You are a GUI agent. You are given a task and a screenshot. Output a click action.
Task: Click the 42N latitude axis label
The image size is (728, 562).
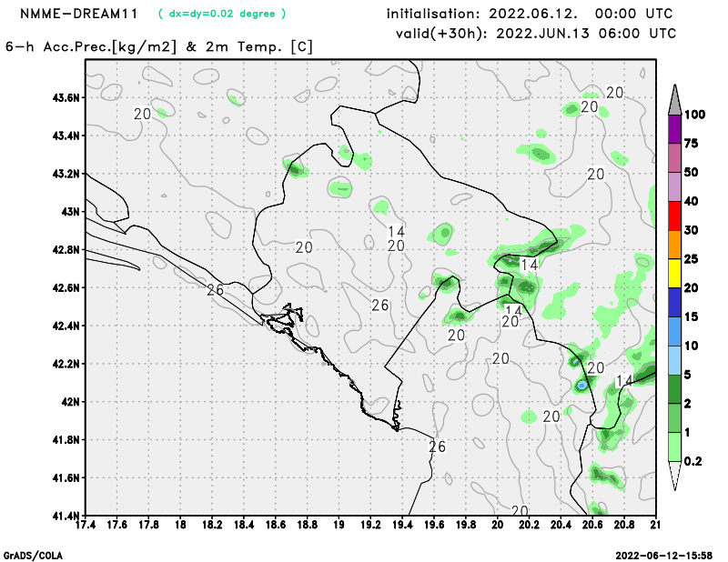pos(71,402)
